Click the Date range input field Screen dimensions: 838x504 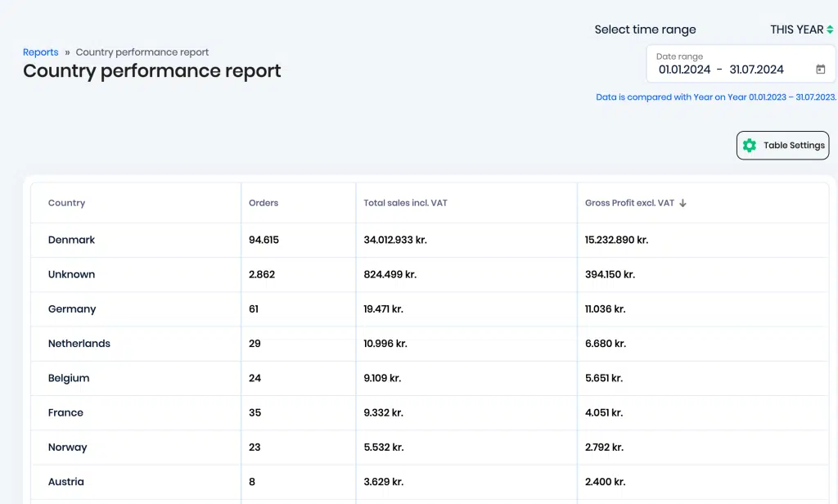(x=741, y=64)
